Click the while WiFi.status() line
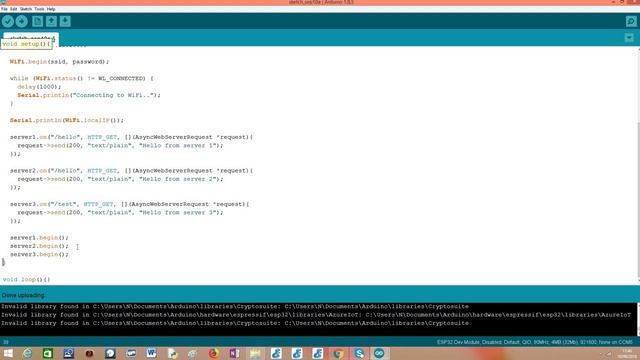 pyautogui.click(x=82, y=78)
